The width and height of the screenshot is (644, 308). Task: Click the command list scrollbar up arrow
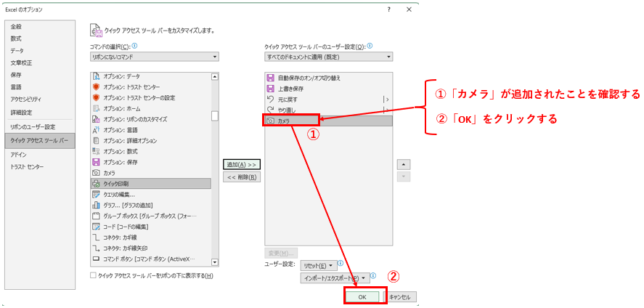(x=214, y=77)
